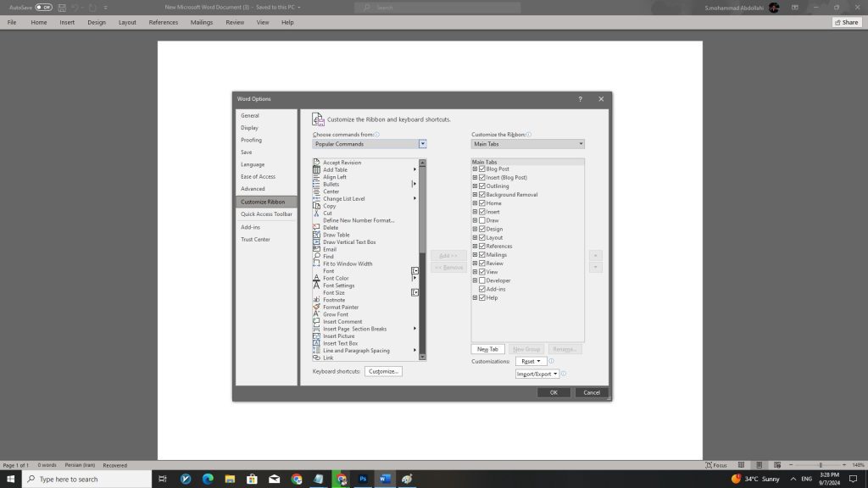Open Photoshop from the Windows taskbar
This screenshot has width=868, height=488.
[362, 479]
